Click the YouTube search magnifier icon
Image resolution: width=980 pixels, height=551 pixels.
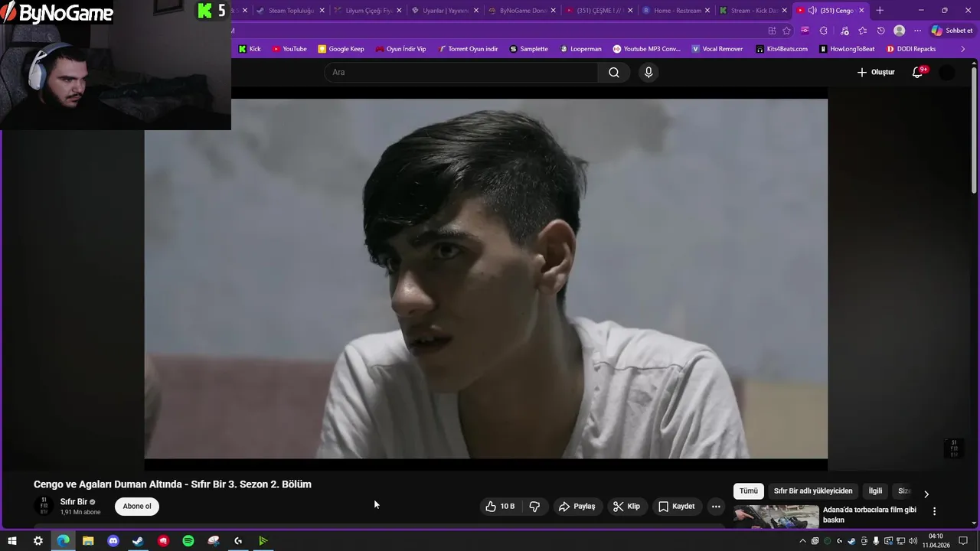tap(614, 72)
